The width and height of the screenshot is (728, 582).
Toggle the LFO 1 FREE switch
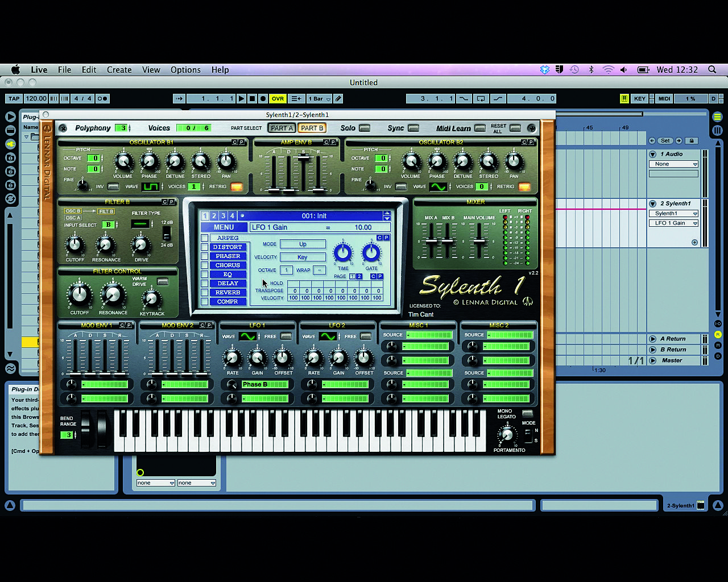click(286, 336)
